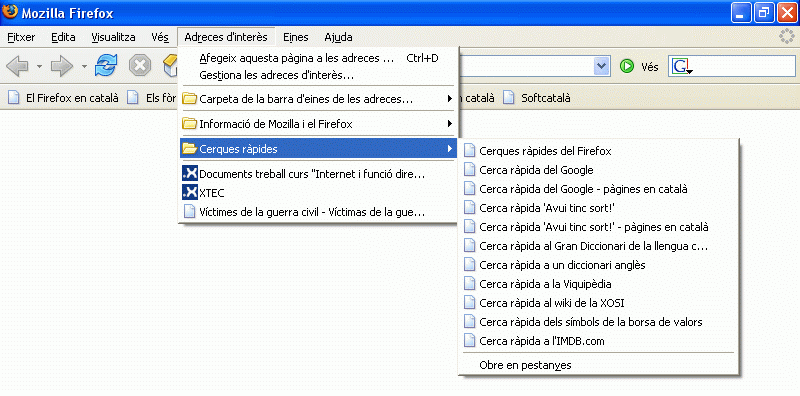Open the Eines menu
The width and height of the screenshot is (800, 396).
296,37
